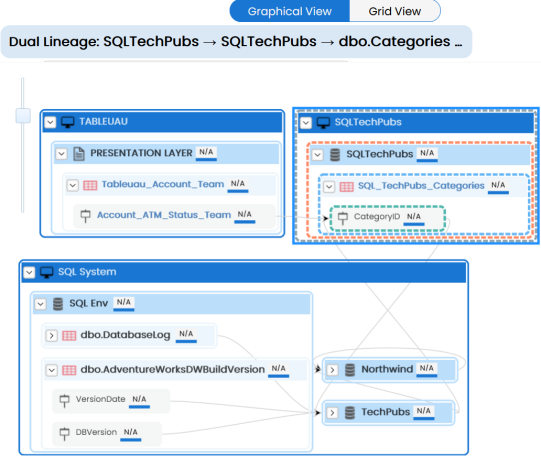Click the TABLEUAU system monitor icon
The width and height of the screenshot is (541, 457).
68,122
